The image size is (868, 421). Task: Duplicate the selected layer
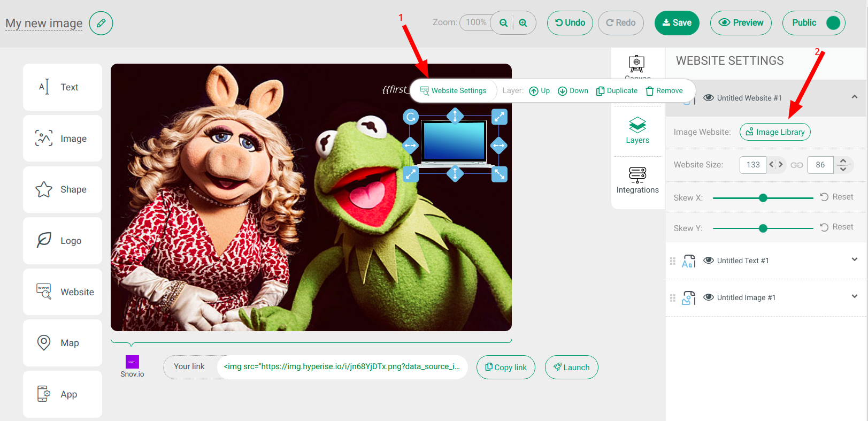click(617, 91)
